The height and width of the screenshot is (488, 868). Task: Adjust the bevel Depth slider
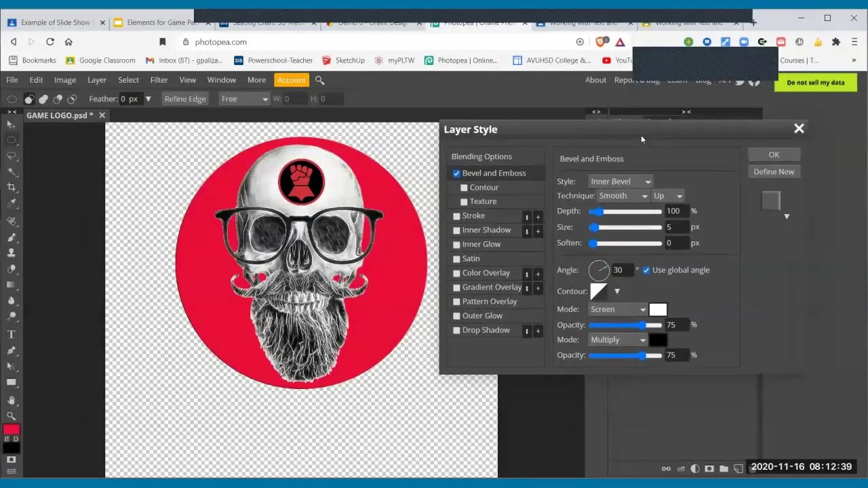coord(625,211)
